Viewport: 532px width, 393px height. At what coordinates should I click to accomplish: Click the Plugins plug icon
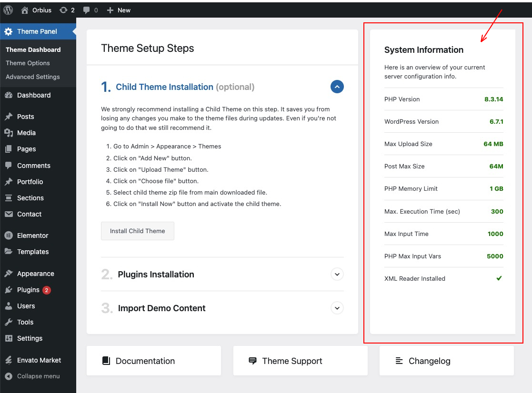click(9, 290)
